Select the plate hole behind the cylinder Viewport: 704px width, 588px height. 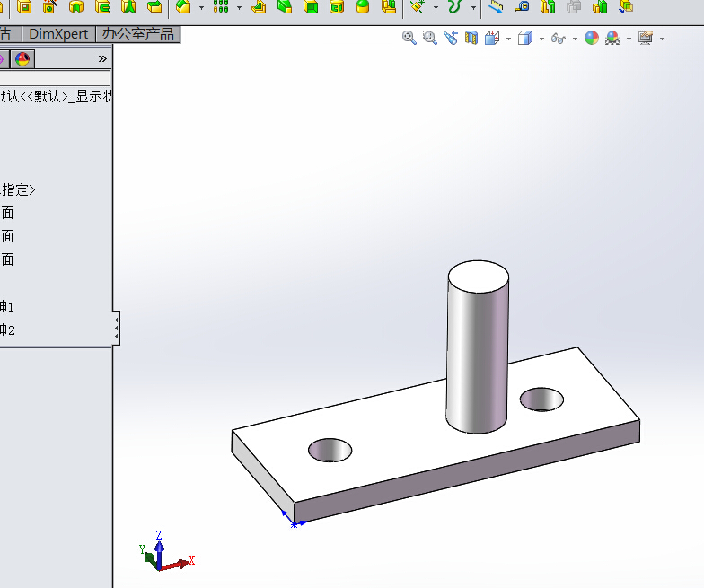click(542, 399)
